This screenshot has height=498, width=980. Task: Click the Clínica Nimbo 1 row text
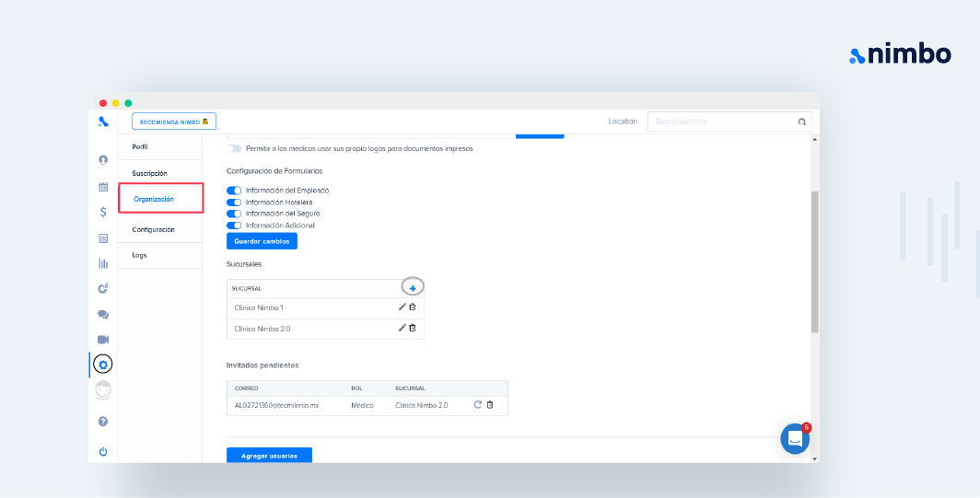click(259, 307)
